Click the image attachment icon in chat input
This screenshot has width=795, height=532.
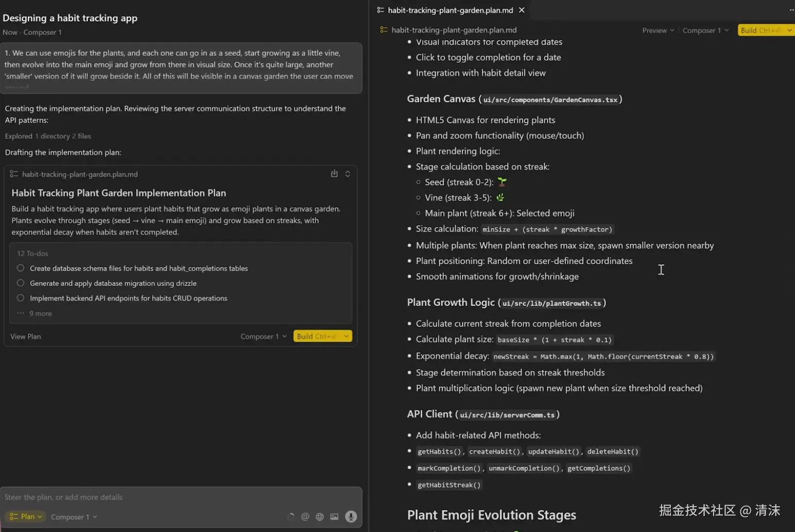pyautogui.click(x=334, y=517)
